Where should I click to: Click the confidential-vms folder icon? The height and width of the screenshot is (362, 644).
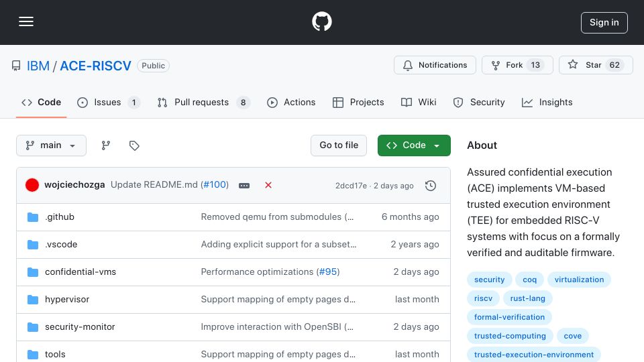(33, 271)
